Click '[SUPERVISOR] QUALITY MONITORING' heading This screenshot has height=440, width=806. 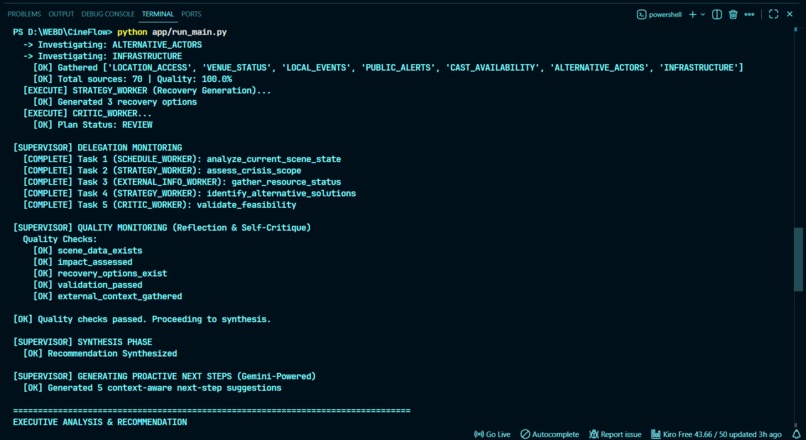coord(162,227)
